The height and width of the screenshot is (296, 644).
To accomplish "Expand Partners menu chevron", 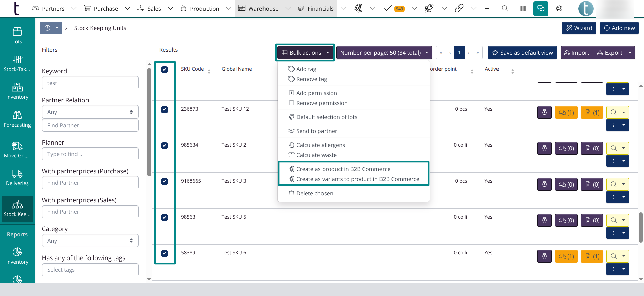I will click(x=74, y=9).
